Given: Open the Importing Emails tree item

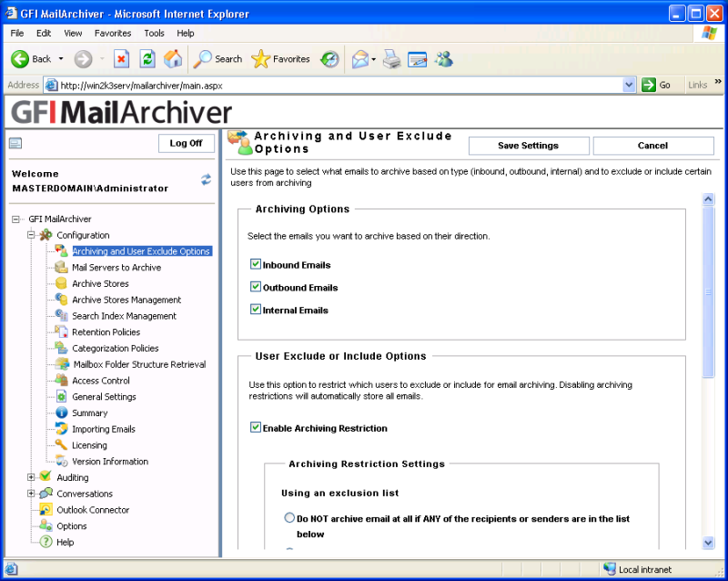Looking at the screenshot, I should 104,429.
